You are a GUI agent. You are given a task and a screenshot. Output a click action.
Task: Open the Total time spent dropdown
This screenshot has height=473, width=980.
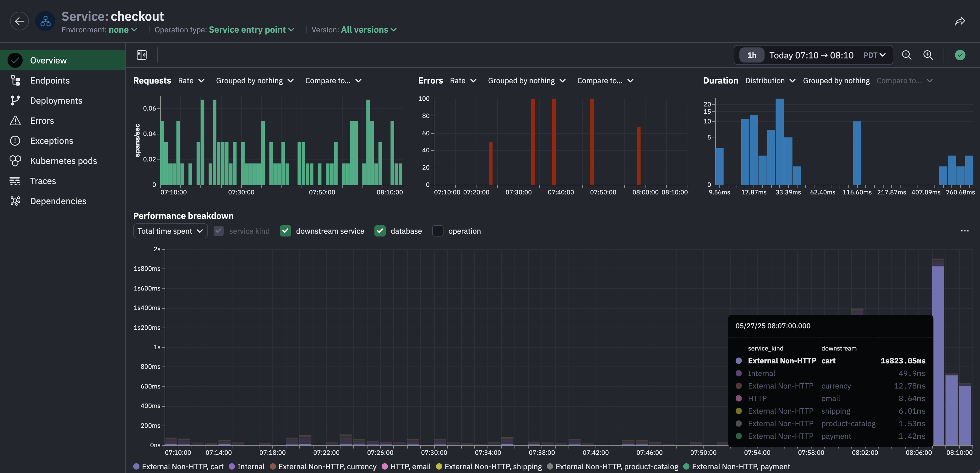pos(170,231)
